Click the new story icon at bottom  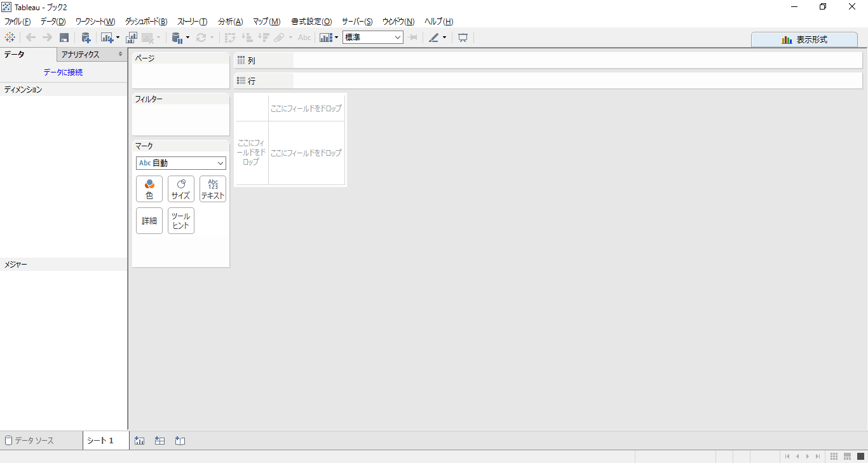[x=180, y=440]
